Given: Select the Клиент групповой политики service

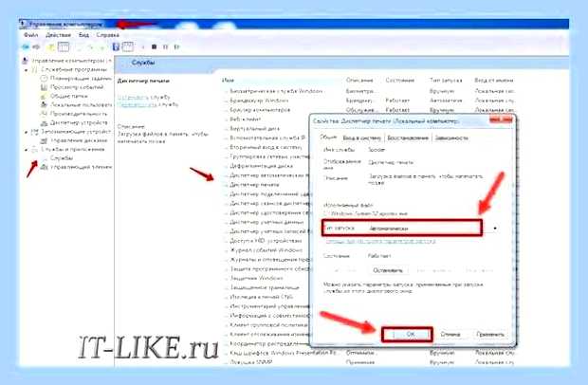Looking at the screenshot, I should coord(269,324).
